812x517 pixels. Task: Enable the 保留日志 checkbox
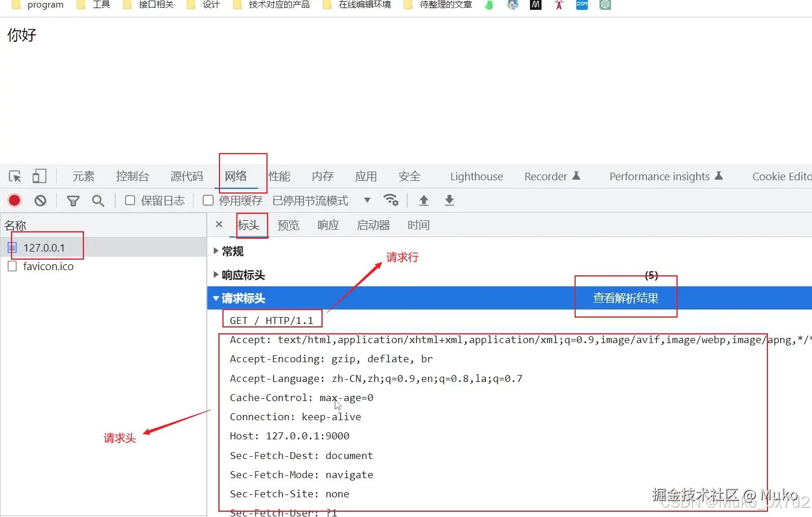click(130, 200)
